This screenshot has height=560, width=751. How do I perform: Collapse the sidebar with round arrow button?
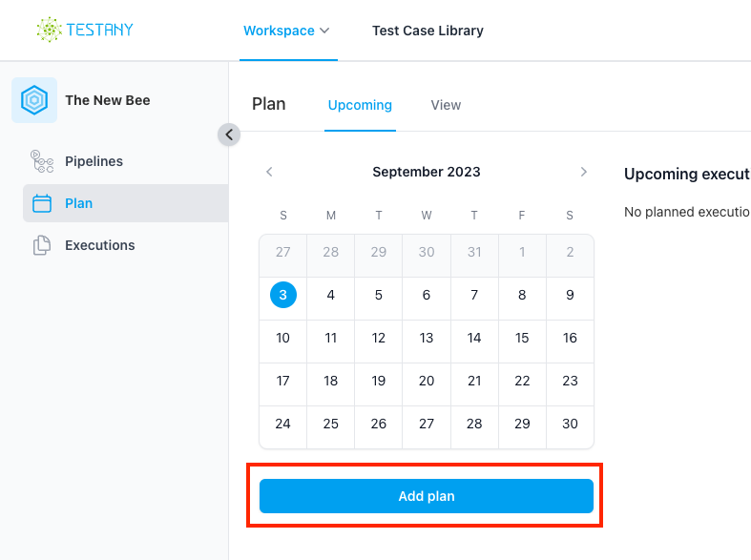click(229, 135)
